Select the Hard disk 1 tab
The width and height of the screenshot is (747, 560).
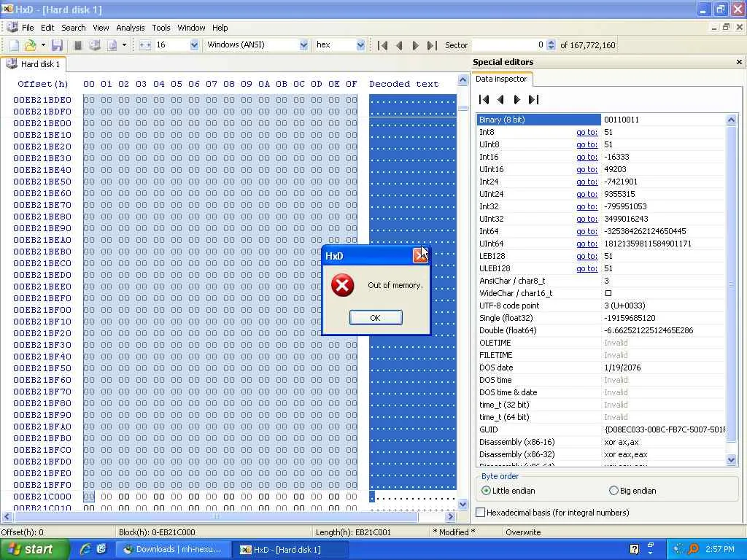(x=34, y=64)
